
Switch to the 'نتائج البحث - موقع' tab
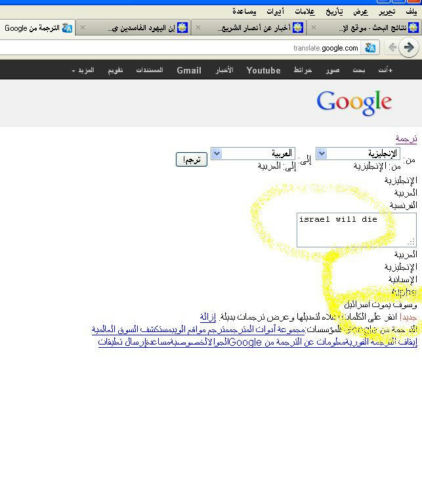(364, 28)
